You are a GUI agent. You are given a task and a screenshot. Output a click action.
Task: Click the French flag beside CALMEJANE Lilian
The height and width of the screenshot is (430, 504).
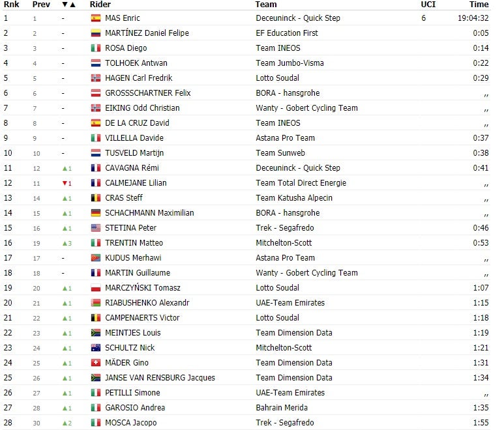(x=95, y=183)
